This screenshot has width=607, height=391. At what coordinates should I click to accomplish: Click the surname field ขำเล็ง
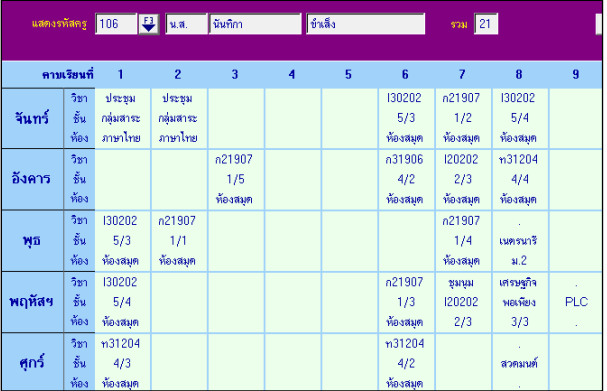[365, 24]
